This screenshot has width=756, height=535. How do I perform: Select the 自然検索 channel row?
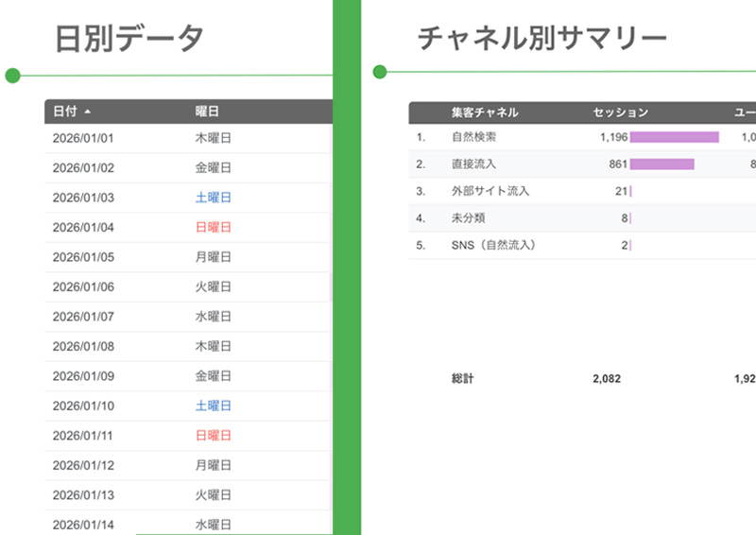[x=473, y=137]
